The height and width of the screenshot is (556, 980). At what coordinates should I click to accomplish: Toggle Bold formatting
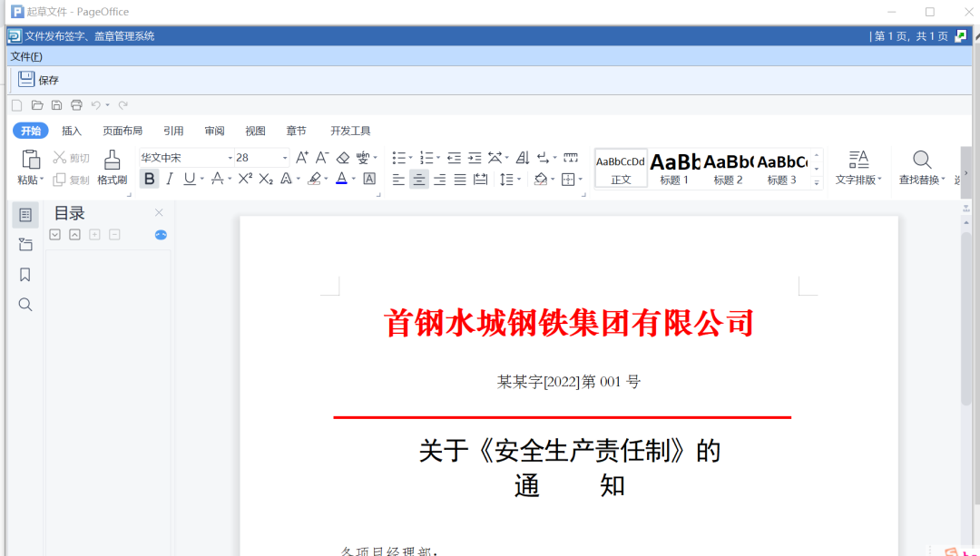click(149, 180)
